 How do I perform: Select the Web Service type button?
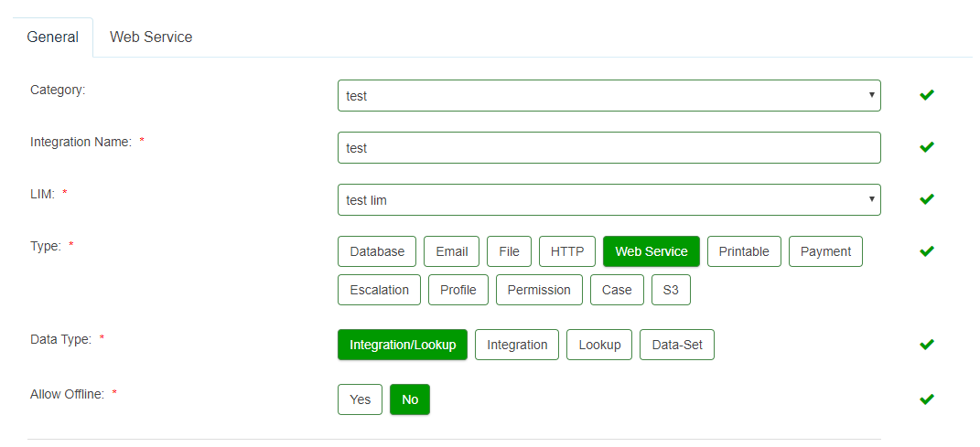652,251
